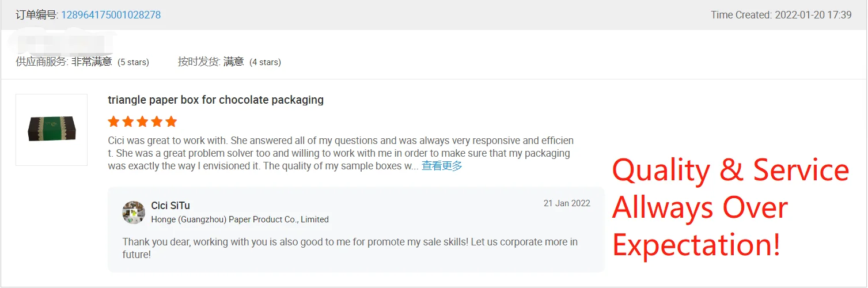Open the triangle paper box product title
This screenshot has height=288, width=868.
tap(215, 100)
